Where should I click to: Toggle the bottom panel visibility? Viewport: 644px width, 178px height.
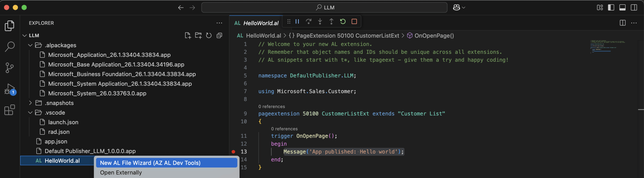(623, 8)
